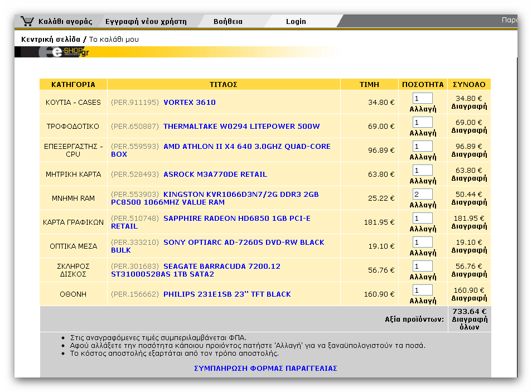Focus quantity field for AMD Athlon CPU
The width and height of the screenshot is (532, 392).
click(422, 146)
